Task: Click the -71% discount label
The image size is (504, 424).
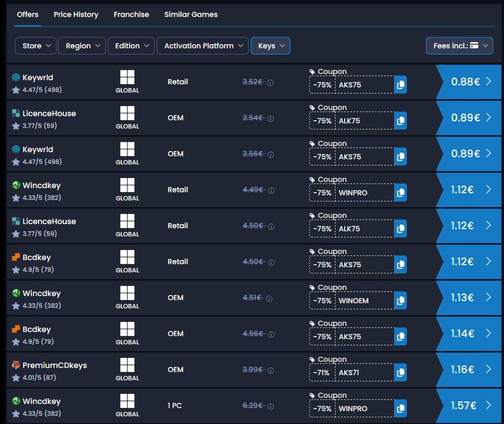Action: 321,373
